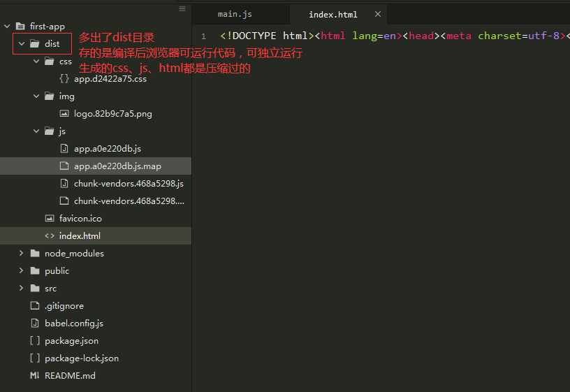Viewport: 570px width, 392px height.
Task: Collapse the dist folder chevron
Action: click(22, 43)
